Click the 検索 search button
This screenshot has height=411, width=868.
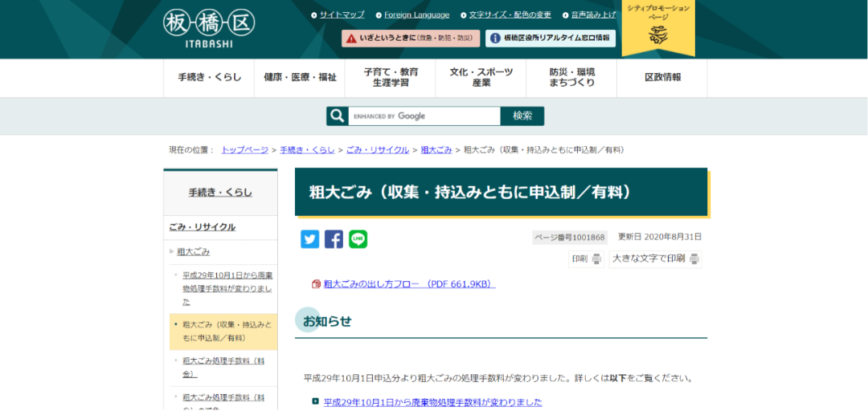[522, 116]
